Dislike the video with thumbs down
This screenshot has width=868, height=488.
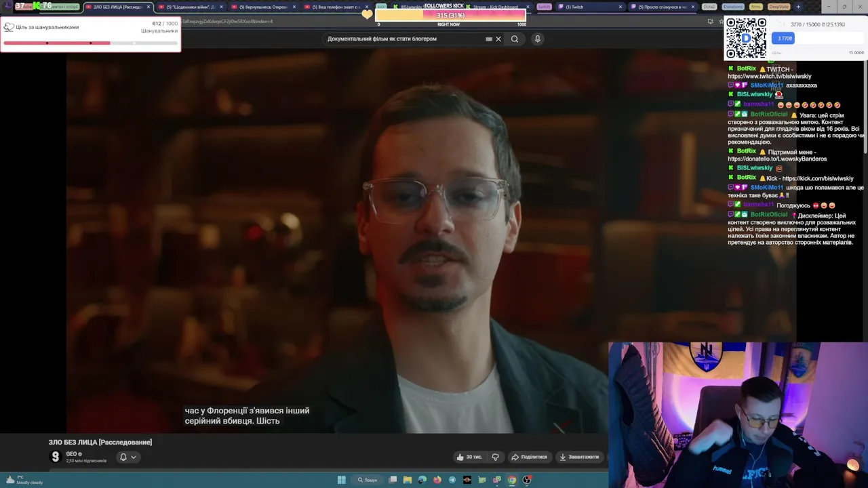click(495, 457)
